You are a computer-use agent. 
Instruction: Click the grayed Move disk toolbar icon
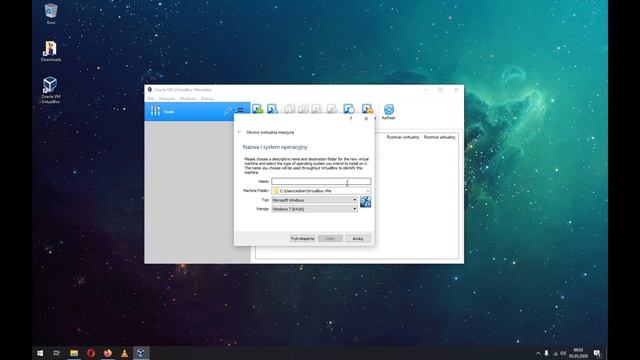click(x=303, y=109)
